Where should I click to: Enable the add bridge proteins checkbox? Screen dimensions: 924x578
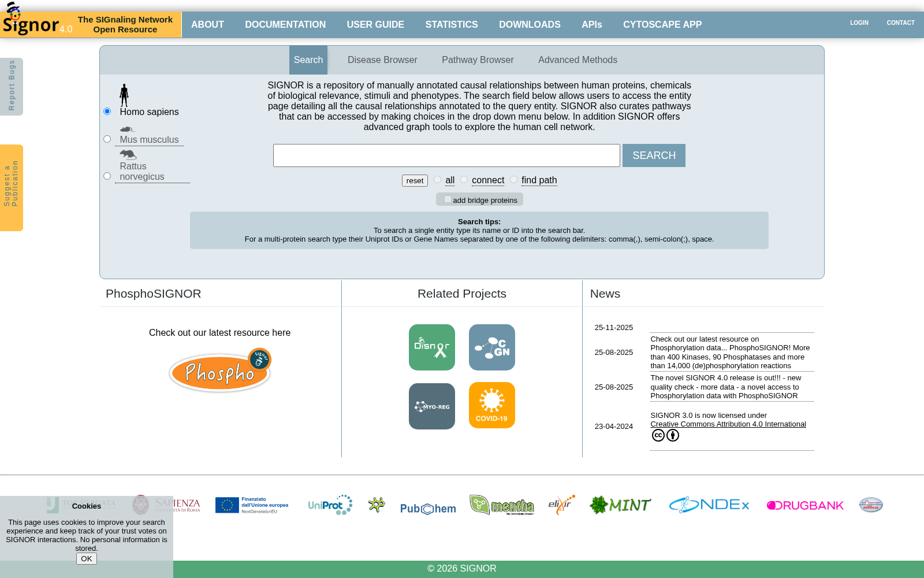tap(448, 199)
